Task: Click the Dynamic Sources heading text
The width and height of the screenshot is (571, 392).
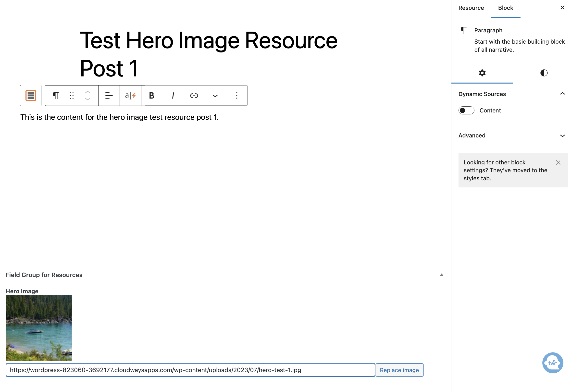Action: 482,94
